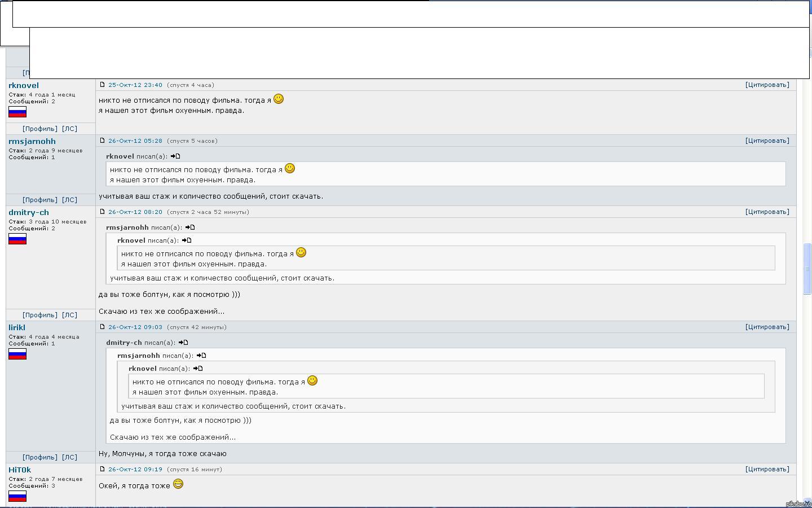This screenshot has width=812, height=508.
Task: Open the 26-Окт-12 08:20 post date link
Action: pos(135,212)
